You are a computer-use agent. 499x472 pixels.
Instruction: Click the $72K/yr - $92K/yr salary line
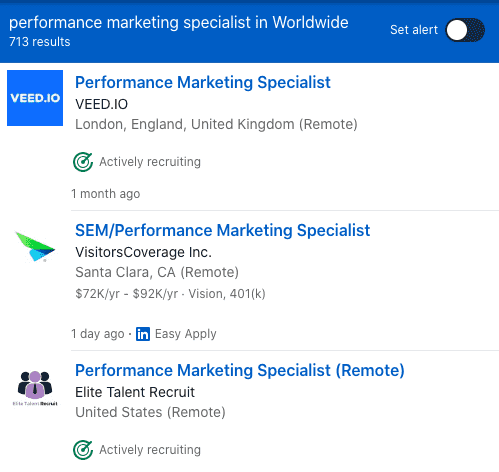click(x=170, y=294)
